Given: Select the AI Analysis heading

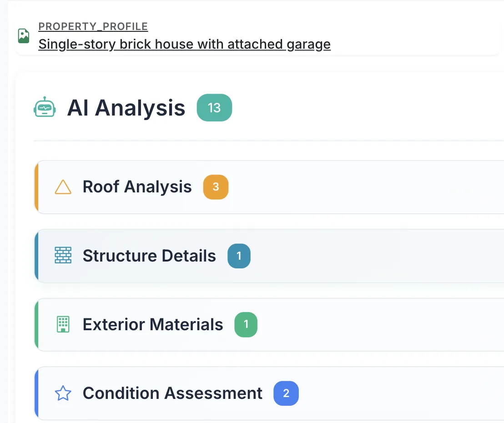Looking at the screenshot, I should point(126,107).
